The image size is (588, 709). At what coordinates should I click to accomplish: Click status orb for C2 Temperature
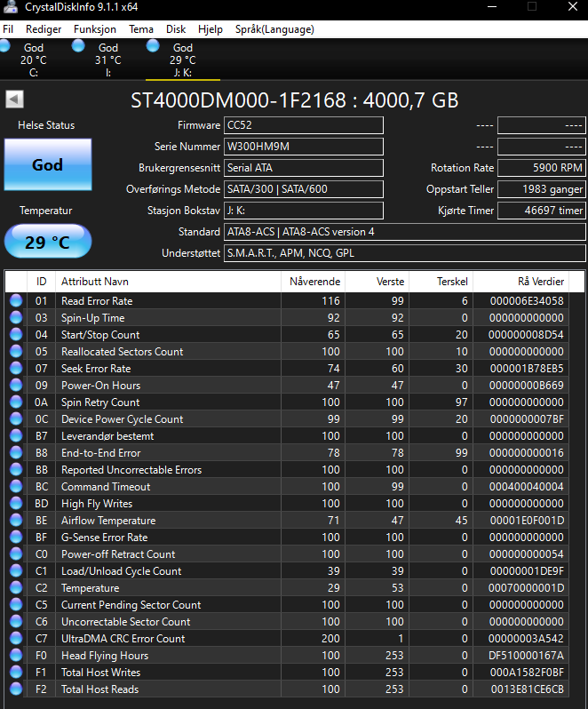coord(16,588)
